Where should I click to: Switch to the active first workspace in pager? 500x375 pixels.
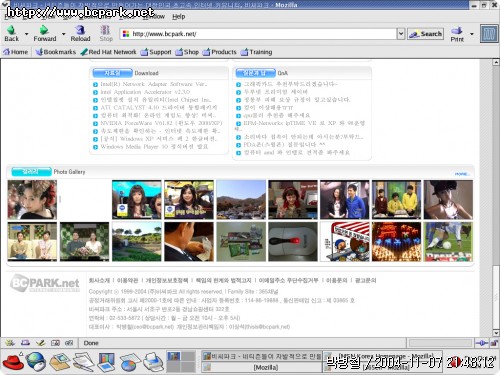click(x=173, y=356)
